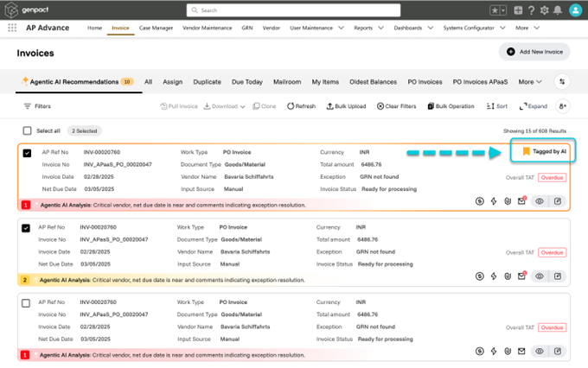Tick the third invoice's checkbox
Viewport: 588px width, 368px height.
pos(28,303)
